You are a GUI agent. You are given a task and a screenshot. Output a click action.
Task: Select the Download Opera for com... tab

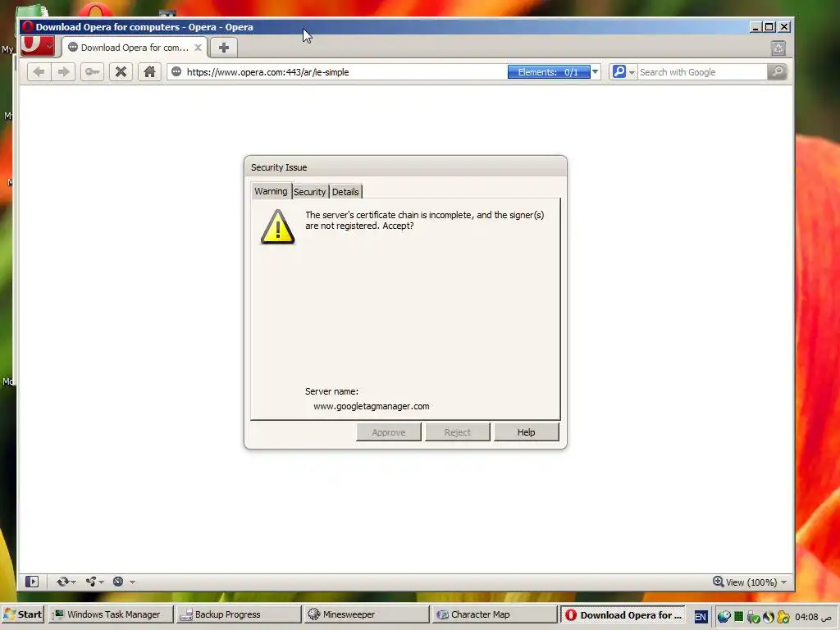click(x=135, y=48)
